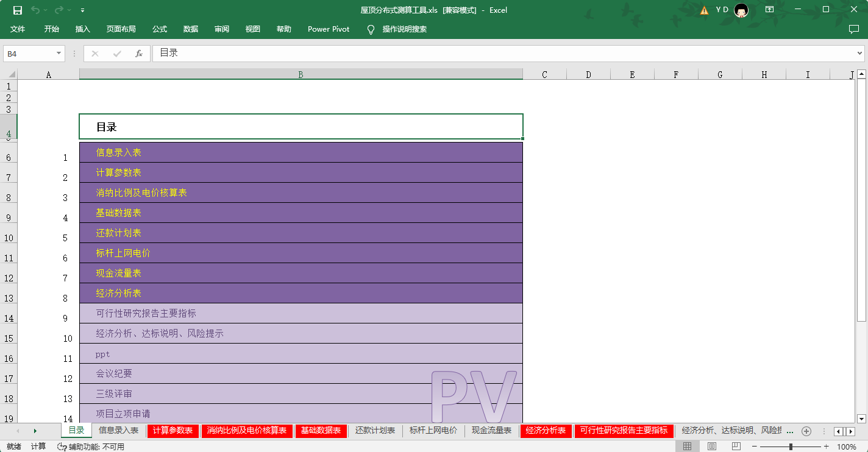The height and width of the screenshot is (452, 868).
Task: Open zoom dialog via 100% label
Action: (x=847, y=447)
